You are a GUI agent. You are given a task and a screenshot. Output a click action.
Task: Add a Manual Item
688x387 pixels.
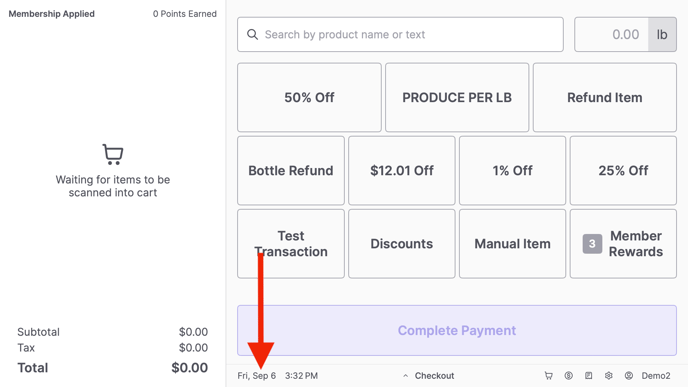point(512,244)
